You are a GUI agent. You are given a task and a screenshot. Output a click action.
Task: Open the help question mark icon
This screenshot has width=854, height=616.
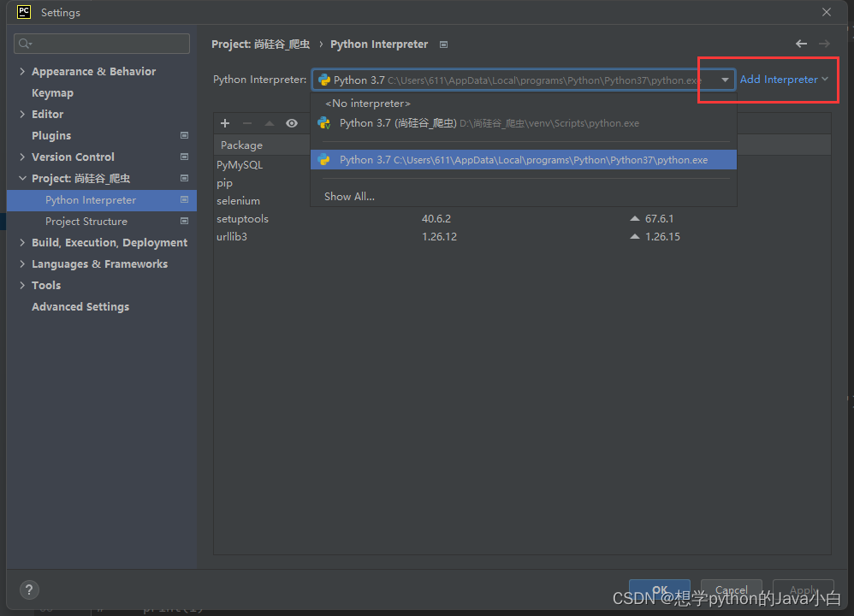tap(28, 589)
